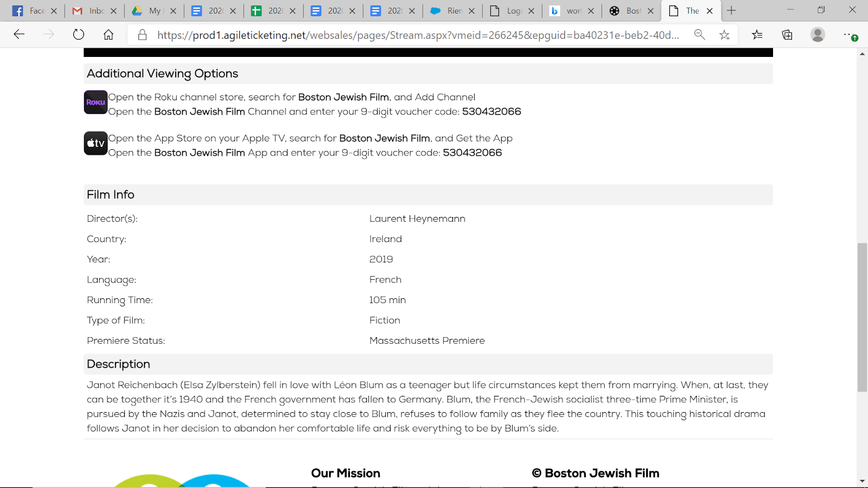This screenshot has height=488, width=868.
Task: Switch to the Bing search tab
Action: click(x=565, y=11)
